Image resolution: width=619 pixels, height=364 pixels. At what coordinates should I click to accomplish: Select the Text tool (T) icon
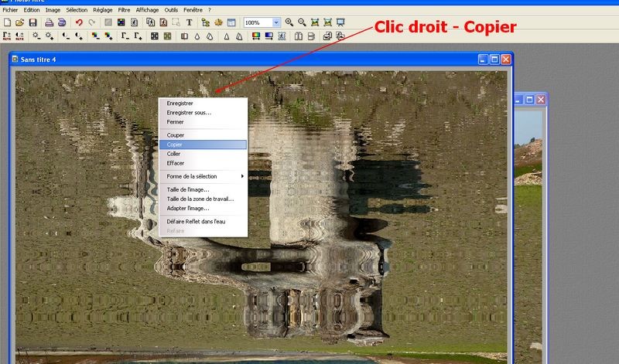tap(189, 23)
